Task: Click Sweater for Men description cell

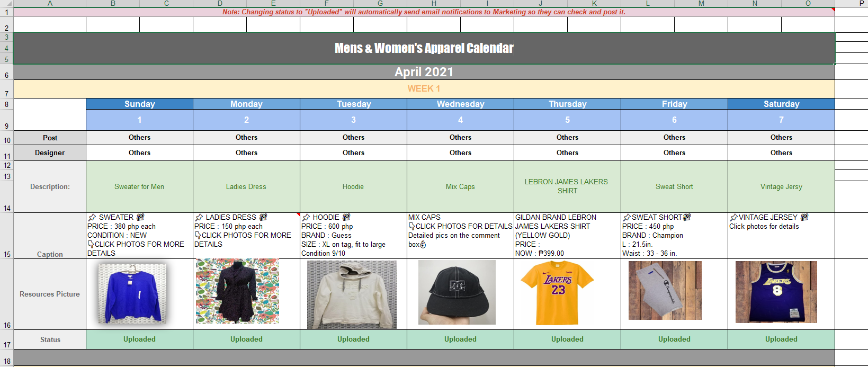Action: [140, 186]
